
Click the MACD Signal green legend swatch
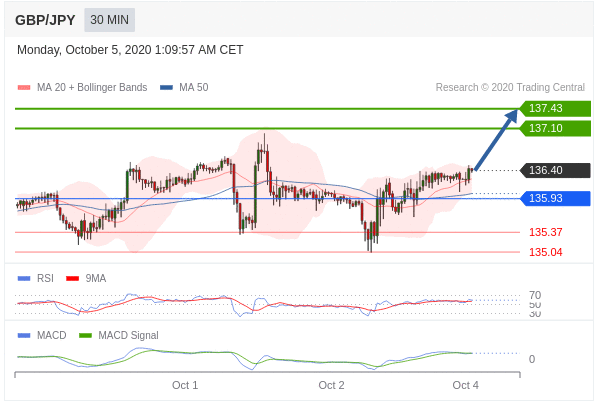pyautogui.click(x=85, y=336)
